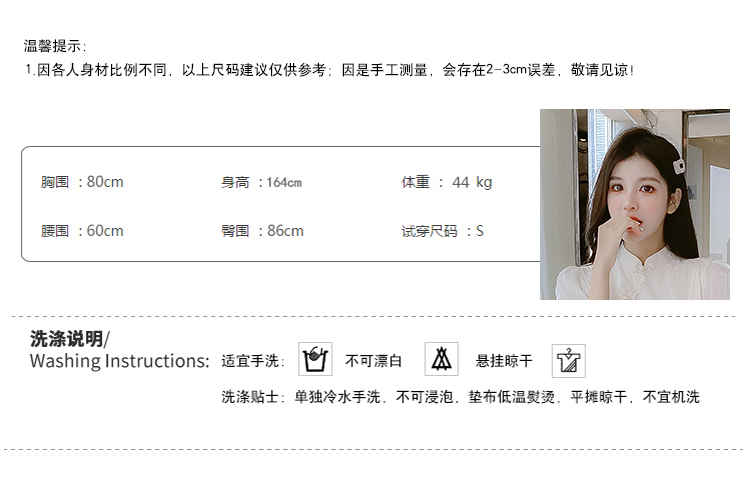Click the 臀围 86cm measurement

[262, 231]
